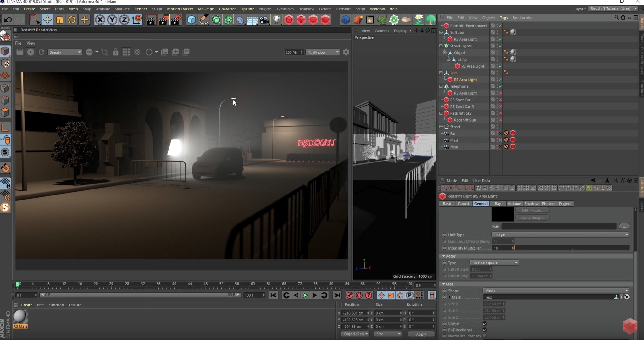Image resolution: width=644 pixels, height=340 pixels.
Task: Select the Rotate tool in top toolbar
Action: coord(72,20)
